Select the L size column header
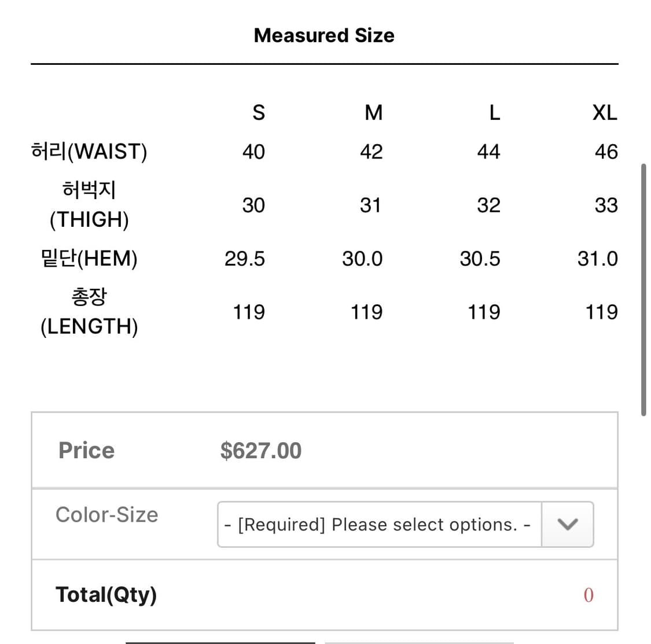Image resolution: width=651 pixels, height=644 pixels. point(494,112)
